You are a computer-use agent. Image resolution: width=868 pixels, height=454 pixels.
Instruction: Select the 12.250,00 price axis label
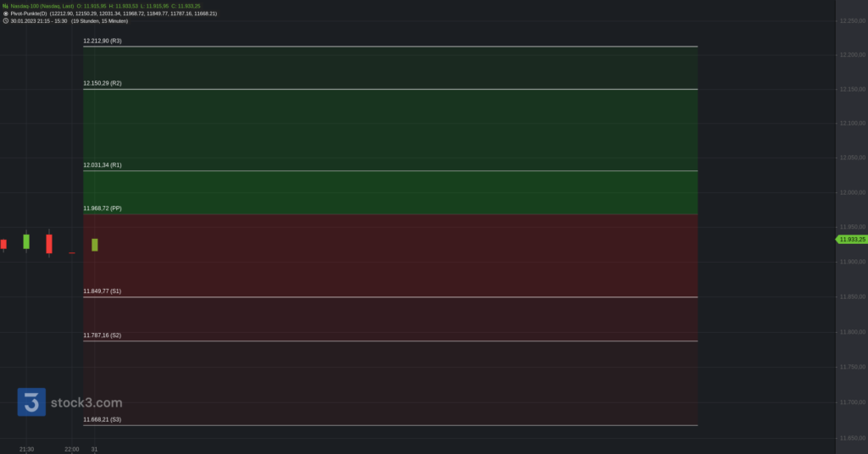tap(851, 20)
